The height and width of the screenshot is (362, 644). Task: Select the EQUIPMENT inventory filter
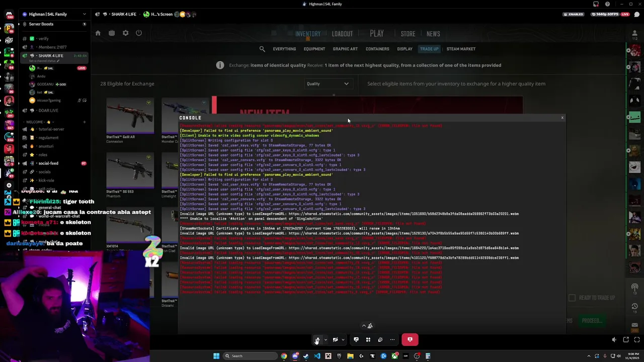pyautogui.click(x=314, y=49)
